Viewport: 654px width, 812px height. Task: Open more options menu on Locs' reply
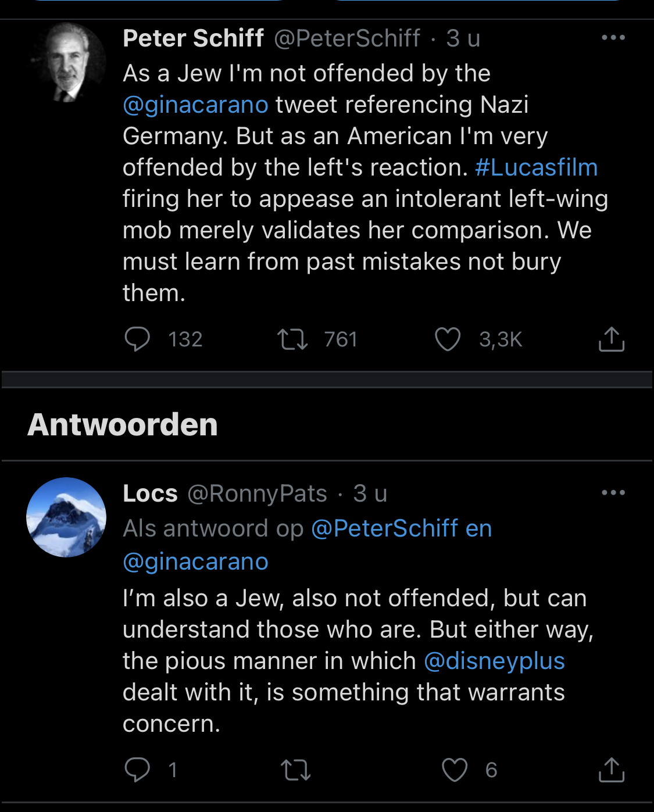[x=613, y=493]
